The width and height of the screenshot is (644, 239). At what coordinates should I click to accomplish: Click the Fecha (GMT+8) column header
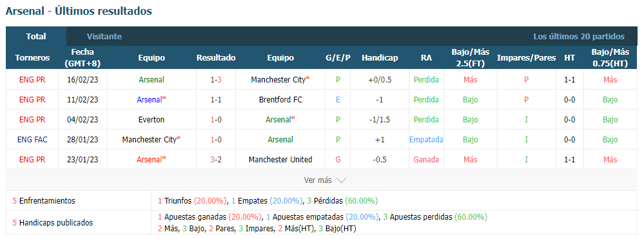[x=83, y=58]
